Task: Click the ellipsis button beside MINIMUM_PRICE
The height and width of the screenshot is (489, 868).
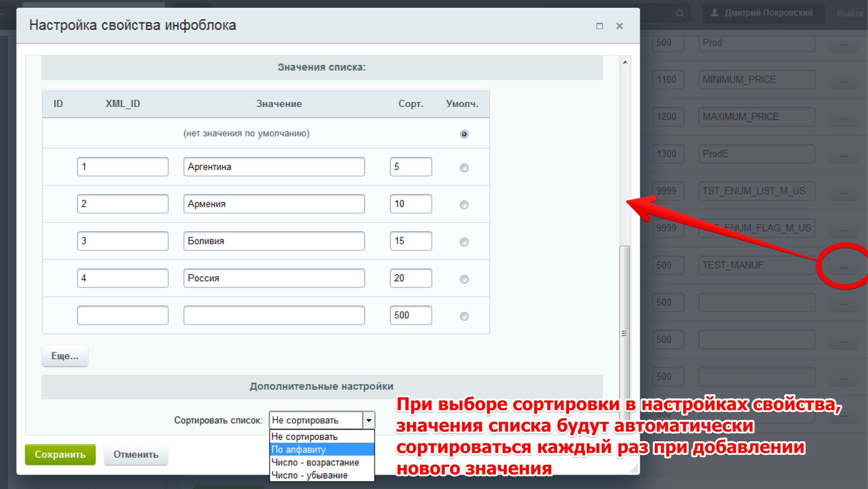Action: point(843,80)
